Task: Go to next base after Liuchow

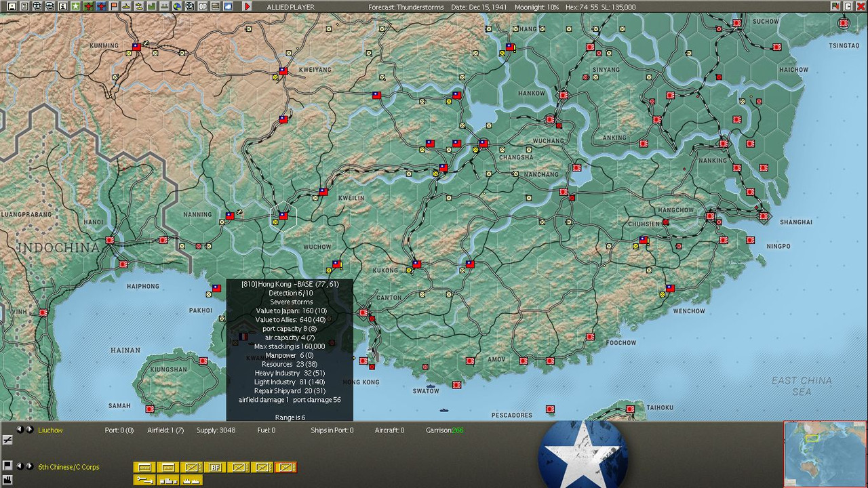Action: pyautogui.click(x=29, y=430)
